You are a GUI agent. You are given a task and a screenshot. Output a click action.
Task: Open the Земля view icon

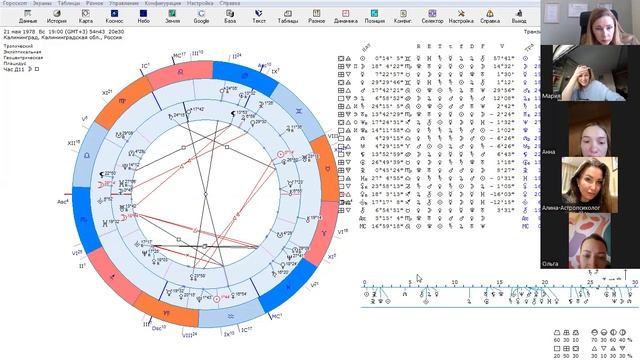pos(172,16)
